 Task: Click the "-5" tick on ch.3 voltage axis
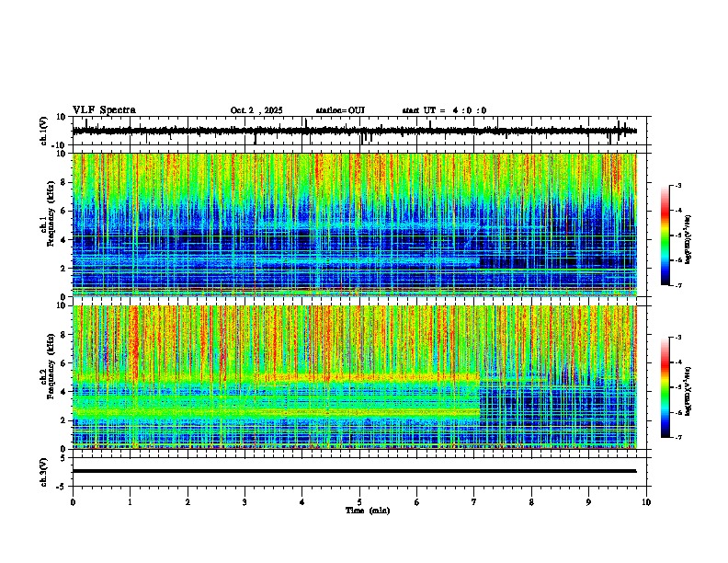pyautogui.click(x=62, y=487)
